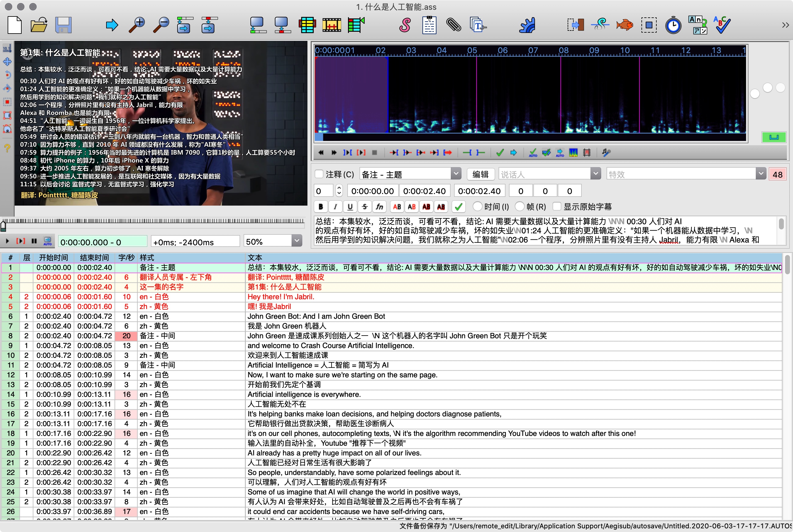Open font face fn button

click(379, 206)
